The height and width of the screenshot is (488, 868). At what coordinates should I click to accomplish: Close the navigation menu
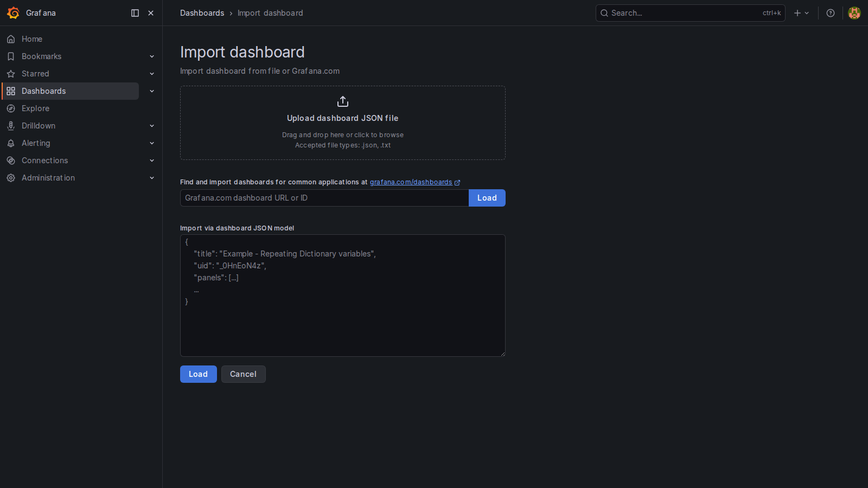coord(151,13)
